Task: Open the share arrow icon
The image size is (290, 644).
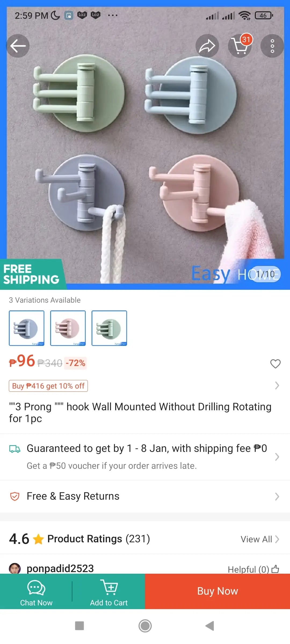Action: pos(207,46)
